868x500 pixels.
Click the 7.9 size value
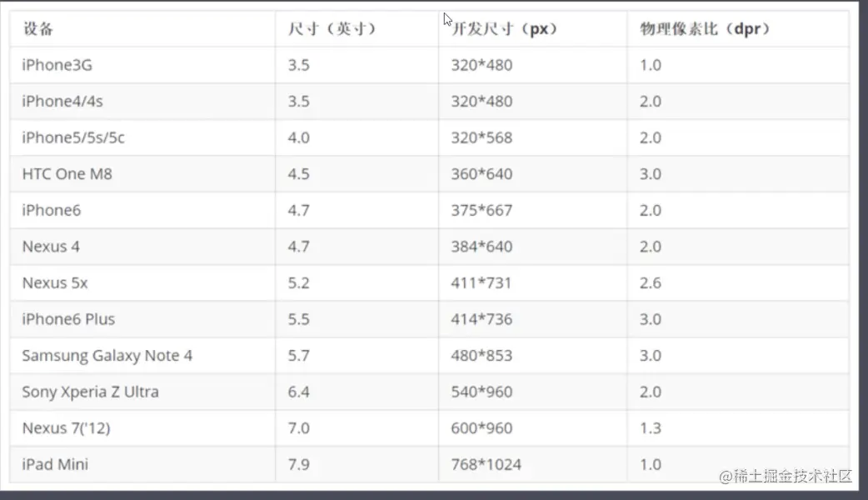coord(298,464)
